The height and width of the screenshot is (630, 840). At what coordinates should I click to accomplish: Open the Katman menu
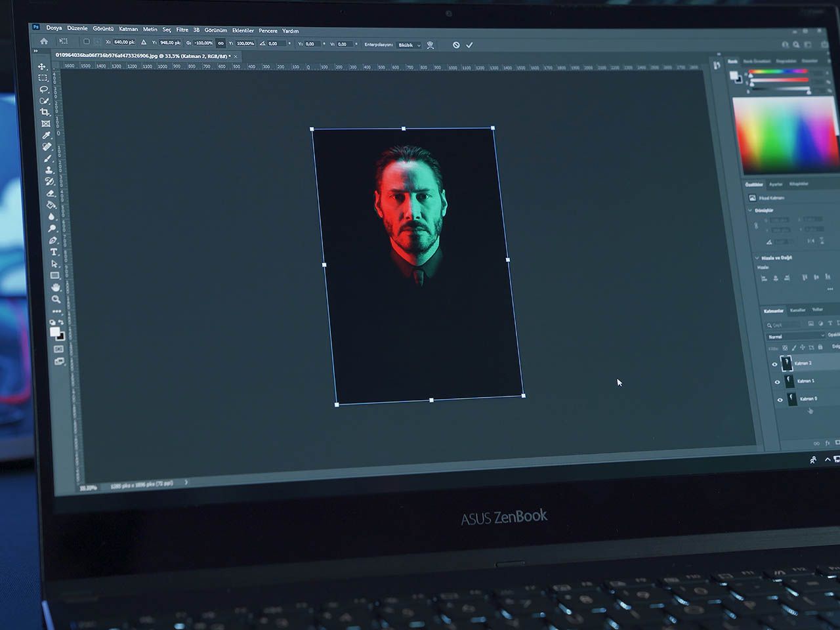tap(129, 29)
